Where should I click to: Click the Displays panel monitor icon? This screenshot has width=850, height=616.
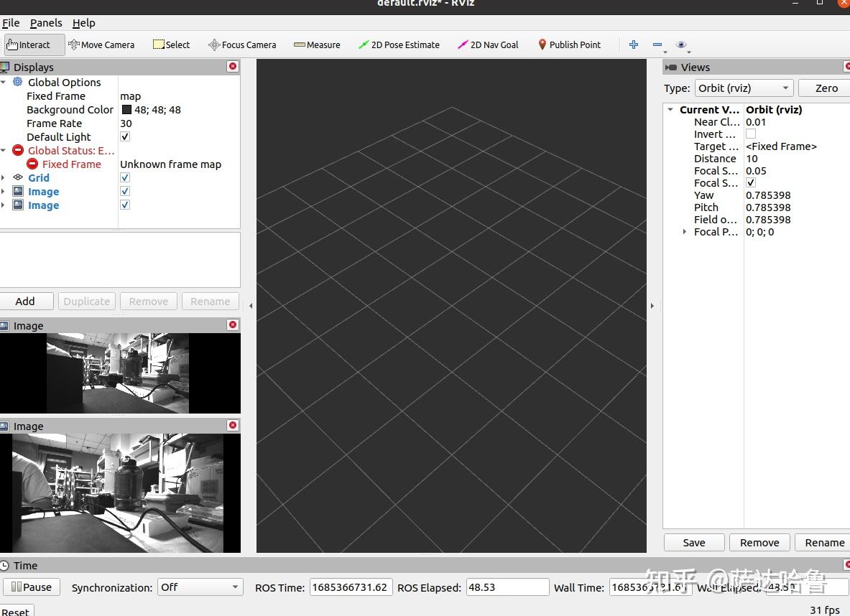pos(5,67)
